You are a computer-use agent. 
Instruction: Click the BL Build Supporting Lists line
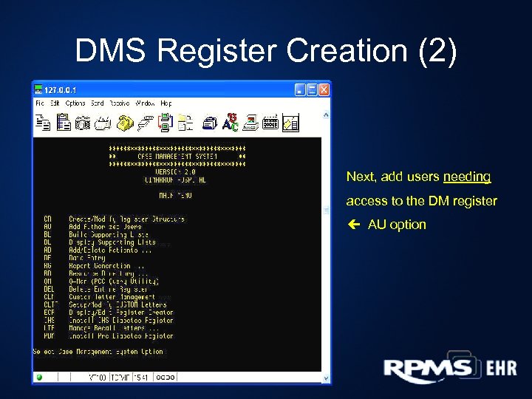coord(96,234)
